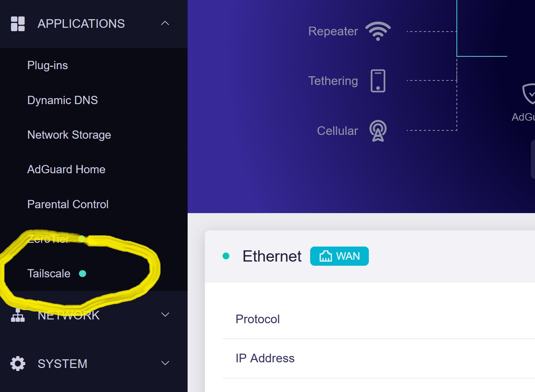
Task: Click the Cellular tower icon
Action: click(378, 131)
